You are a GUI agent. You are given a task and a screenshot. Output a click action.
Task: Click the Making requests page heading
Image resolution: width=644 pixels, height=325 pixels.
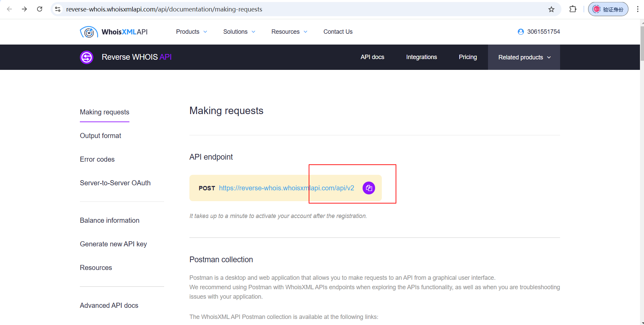[x=226, y=111]
